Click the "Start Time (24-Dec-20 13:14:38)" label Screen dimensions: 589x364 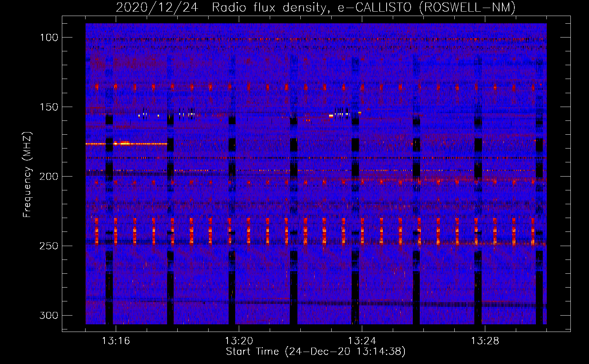[316, 352]
